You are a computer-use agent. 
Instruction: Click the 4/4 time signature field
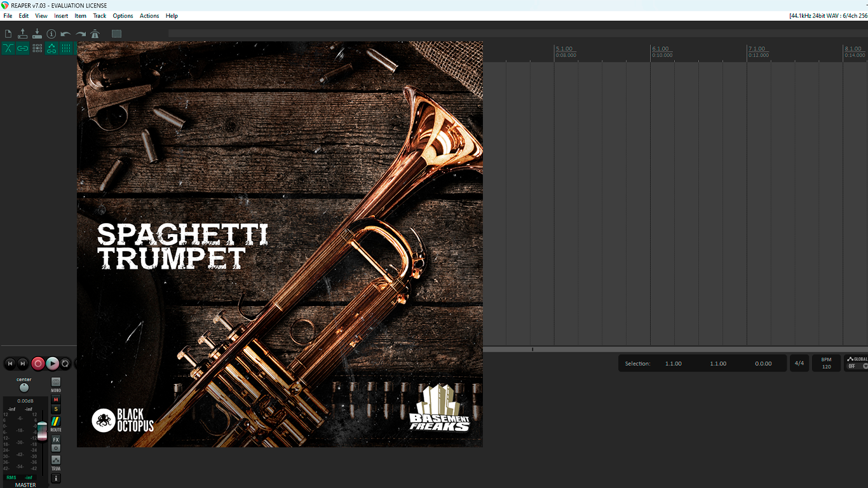[x=799, y=363]
